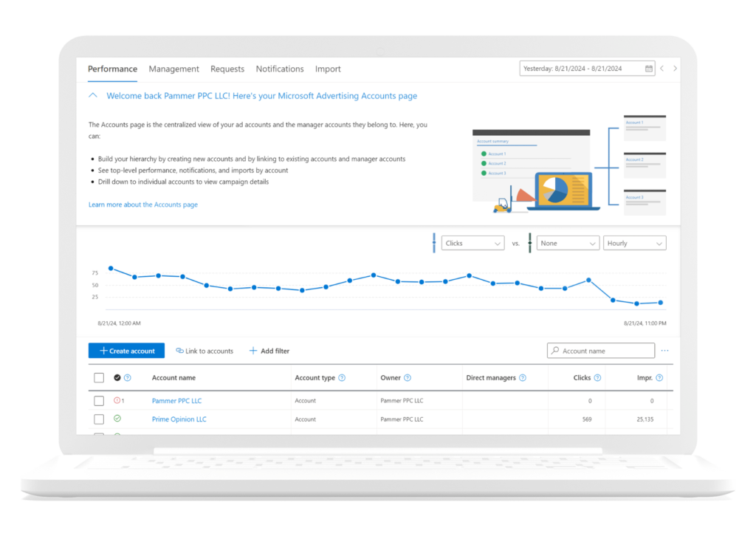Tick the select-all accounts header checkbox
The width and height of the screenshot is (756, 536).
(99, 378)
